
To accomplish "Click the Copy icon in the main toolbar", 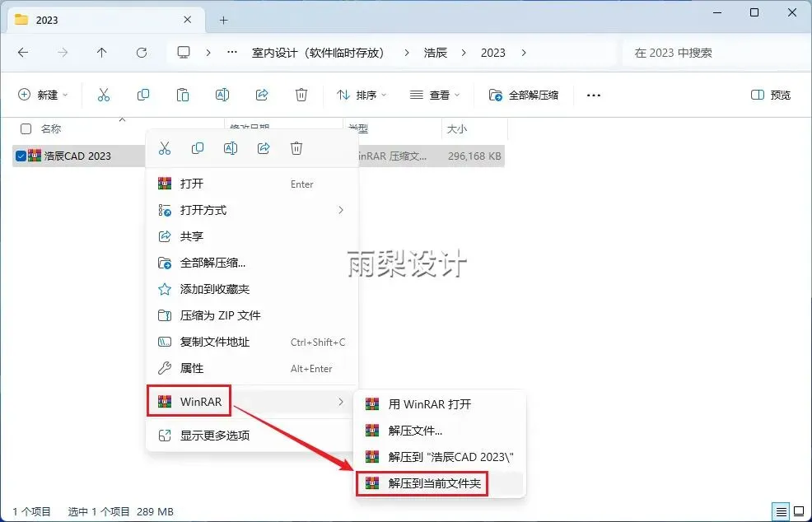I will click(x=143, y=95).
